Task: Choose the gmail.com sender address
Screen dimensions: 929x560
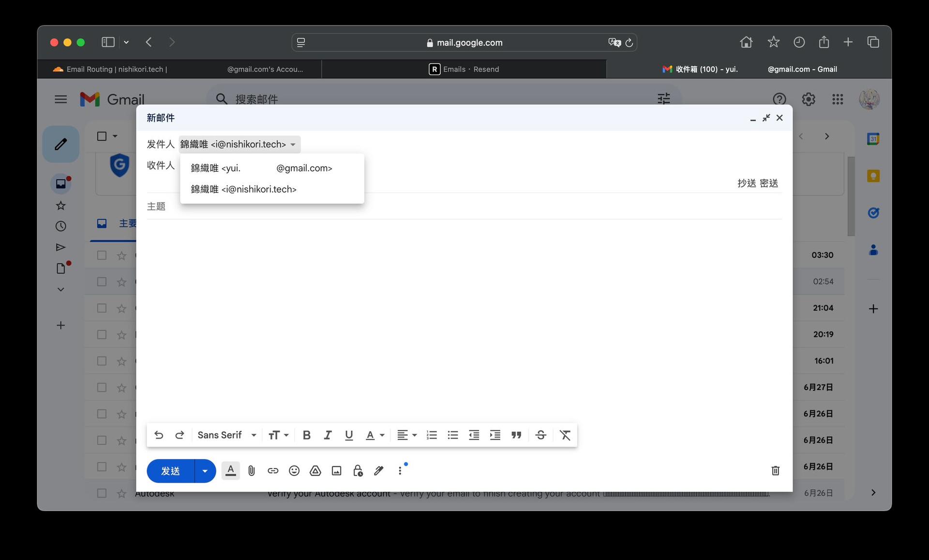Action: [x=272, y=168]
